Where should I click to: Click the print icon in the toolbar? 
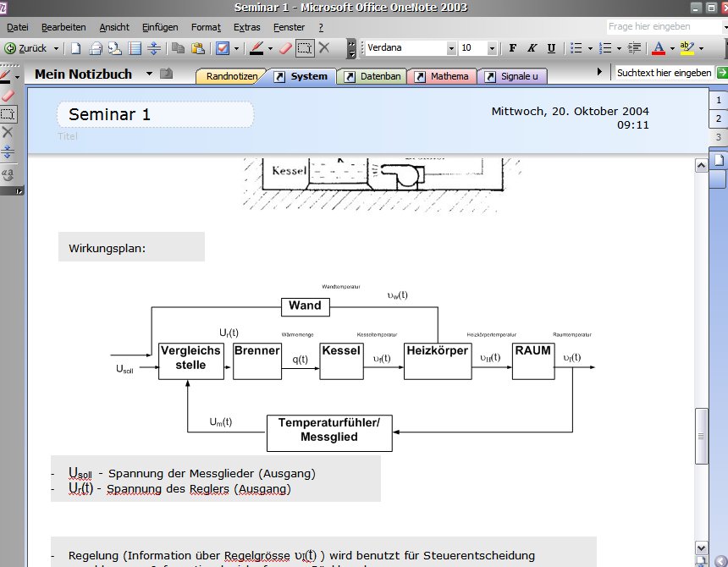[96, 48]
